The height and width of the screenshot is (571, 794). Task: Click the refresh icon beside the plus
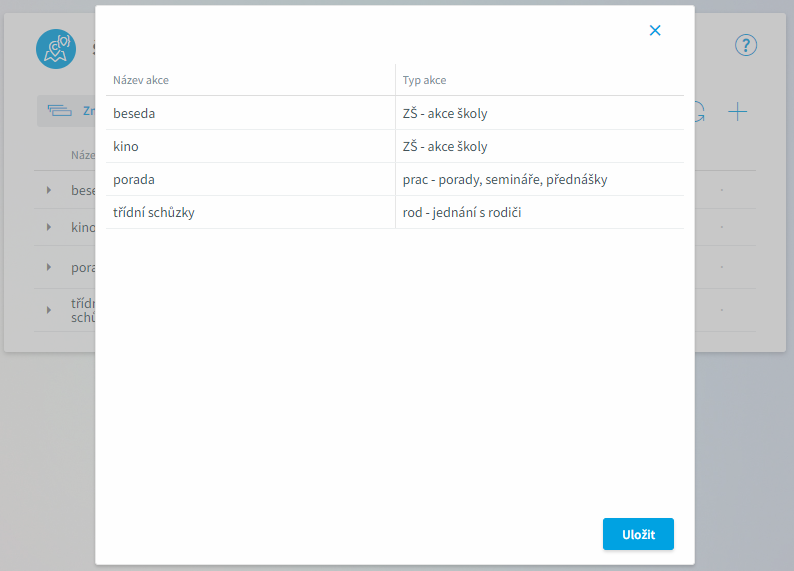pos(700,112)
